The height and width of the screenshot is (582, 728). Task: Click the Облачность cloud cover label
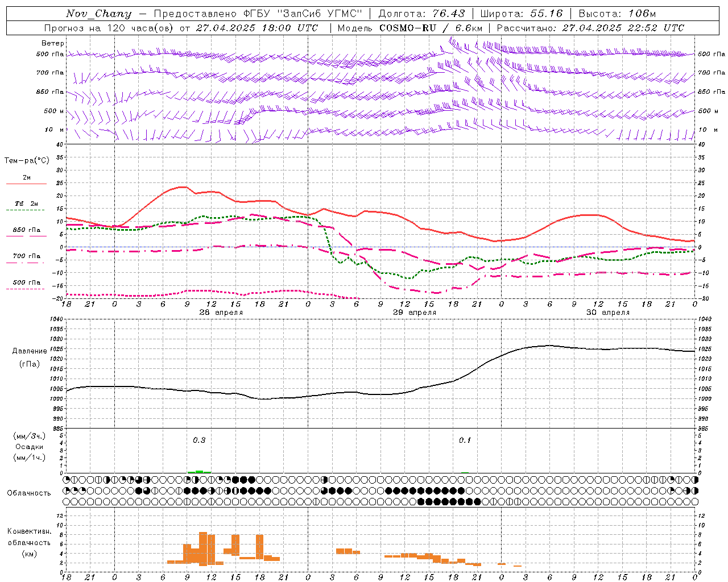(x=29, y=493)
